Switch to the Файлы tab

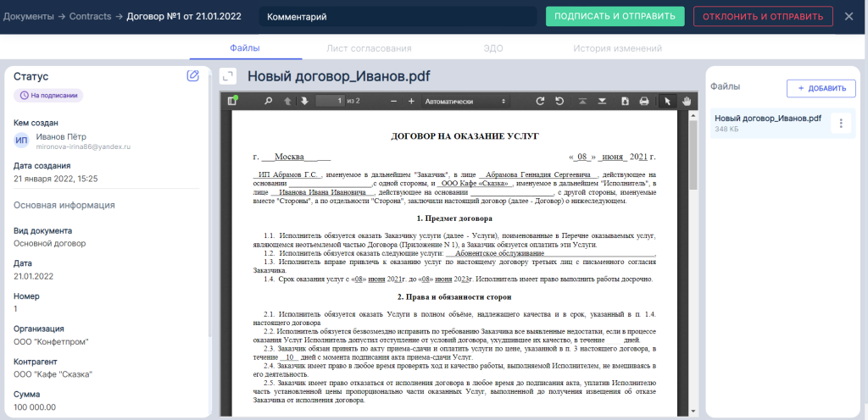[x=245, y=48]
